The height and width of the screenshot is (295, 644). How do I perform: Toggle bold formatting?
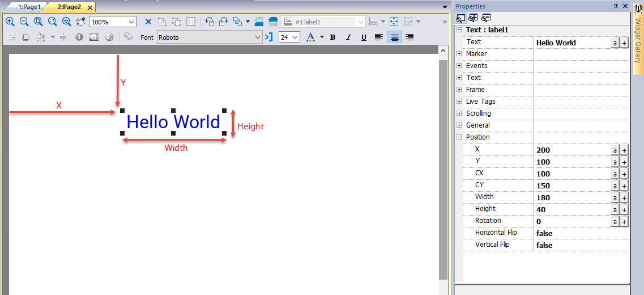pos(333,37)
